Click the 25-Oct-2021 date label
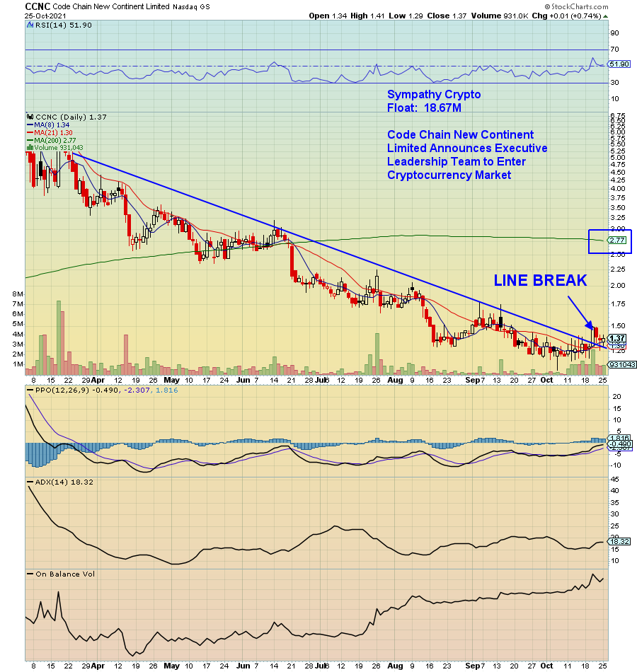637x672 pixels. 45,16
